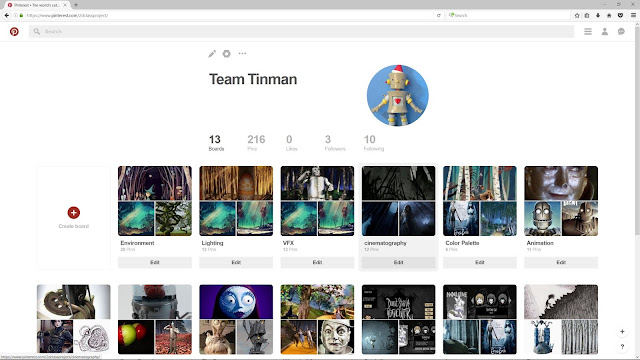Screen dimensions: 640x360
Task: Open the Color Palette board title
Action: tap(462, 243)
